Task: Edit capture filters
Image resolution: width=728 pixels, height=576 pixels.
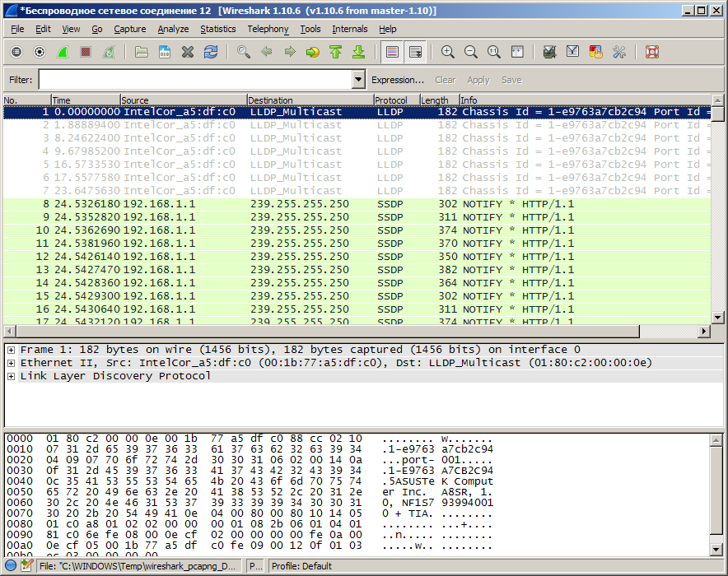Action: [550, 52]
